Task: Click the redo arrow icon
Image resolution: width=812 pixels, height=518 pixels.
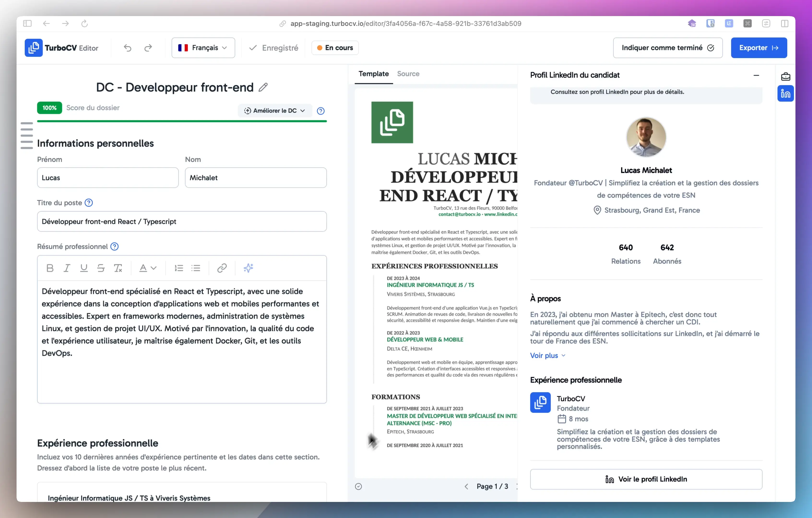Action: click(148, 48)
